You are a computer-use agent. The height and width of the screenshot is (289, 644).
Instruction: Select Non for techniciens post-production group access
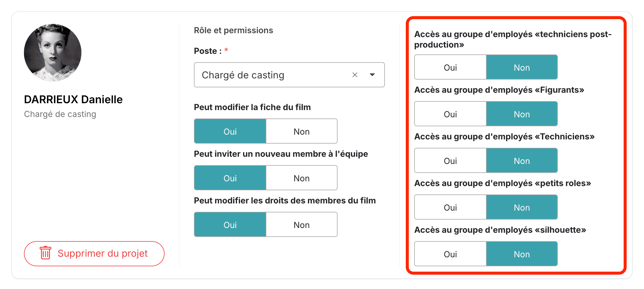(x=522, y=67)
